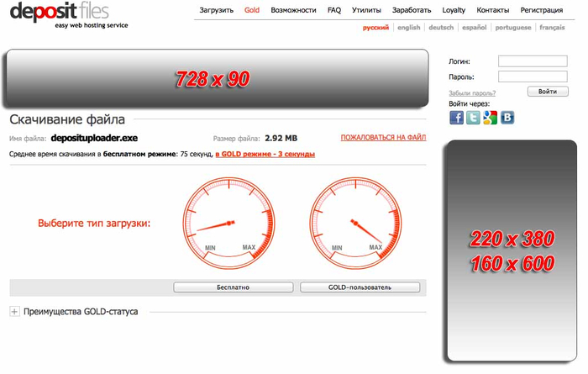The image size is (588, 374).
Task: Click the GOLD download speedometer gauge
Action: pyautogui.click(x=353, y=222)
